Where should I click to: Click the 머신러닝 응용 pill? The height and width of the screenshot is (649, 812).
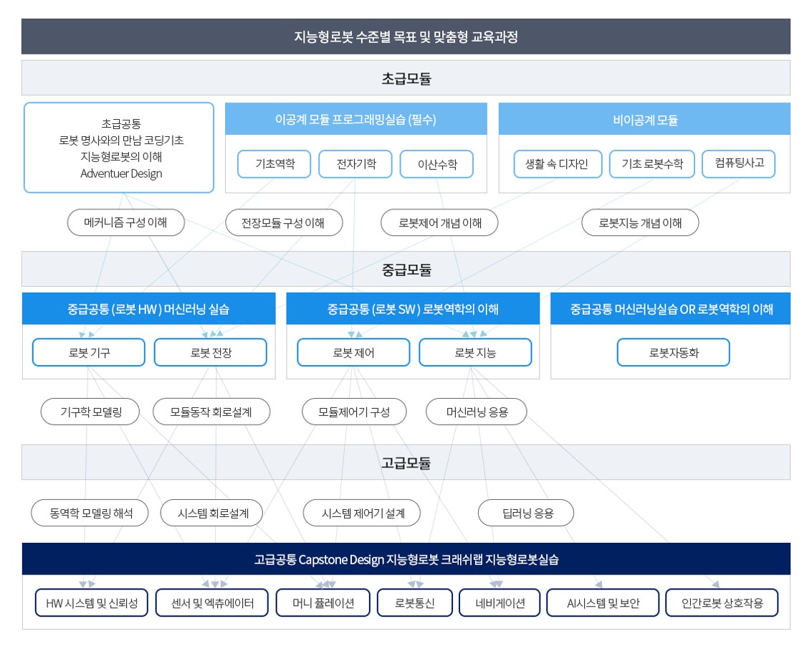477,412
